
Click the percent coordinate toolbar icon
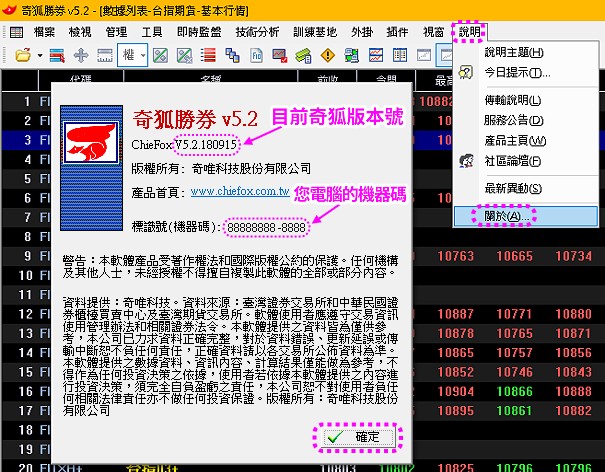click(160, 56)
